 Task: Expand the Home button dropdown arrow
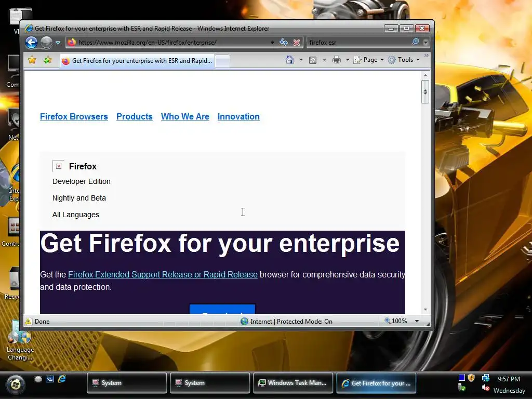tap(301, 60)
